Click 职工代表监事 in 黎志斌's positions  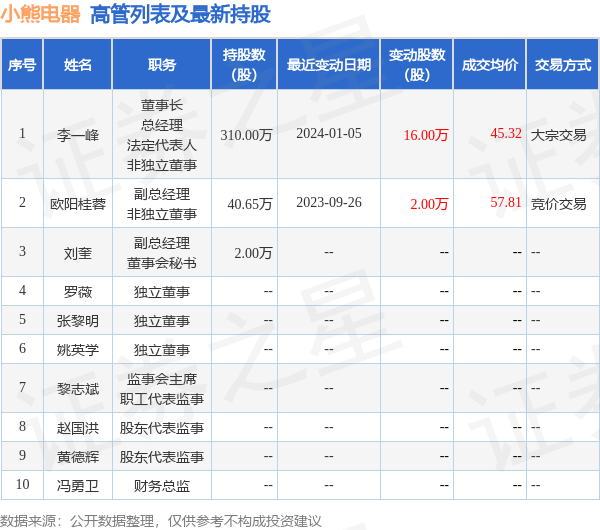[162, 399]
